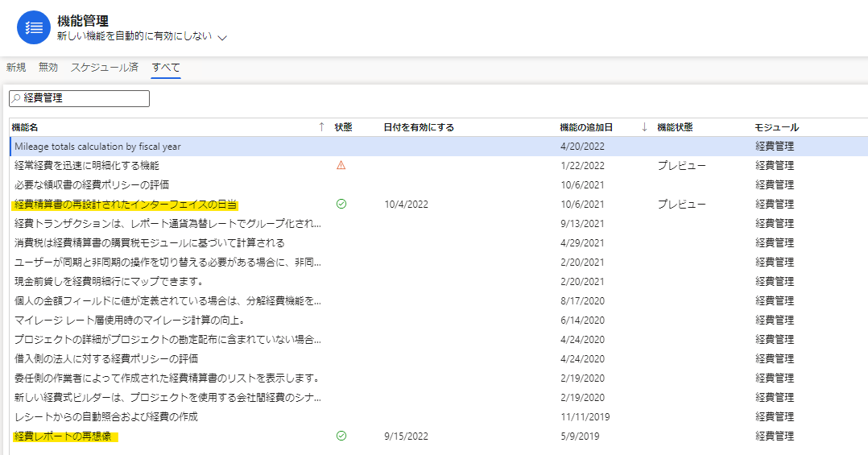868x455 pixels.
Task: Click green check icon on 経費精算書の再設計 row
Action: [x=341, y=205]
